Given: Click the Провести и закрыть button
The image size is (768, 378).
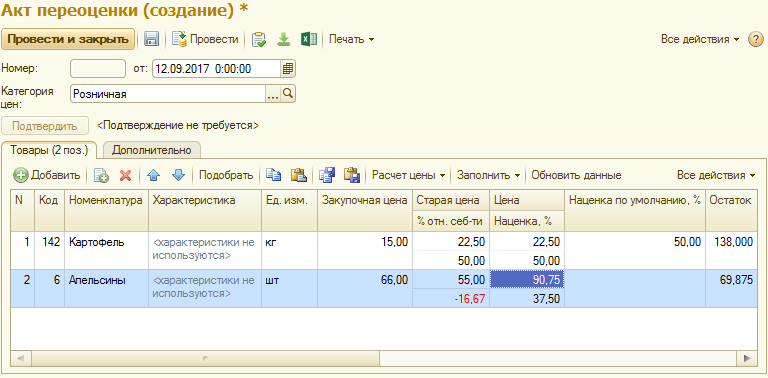Looking at the screenshot, I should 68,39.
